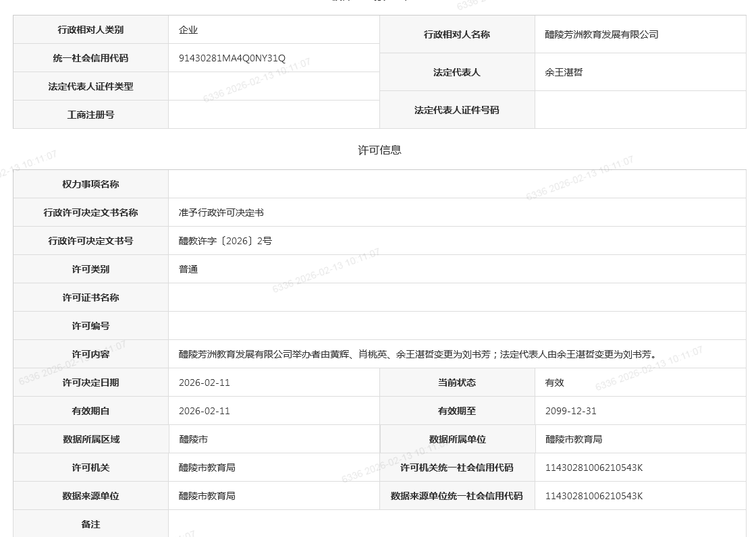Click the 权力事项名称 row label
Viewport: 756px width, 537px height.
(90, 184)
